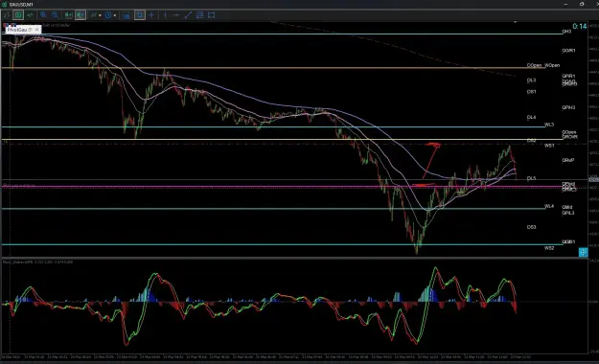Select the current price label on axis

coord(593,179)
